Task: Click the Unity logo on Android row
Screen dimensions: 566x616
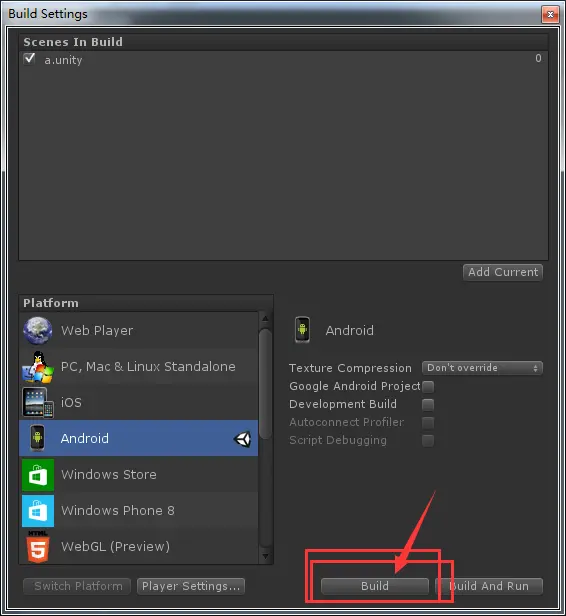Action: (242, 439)
